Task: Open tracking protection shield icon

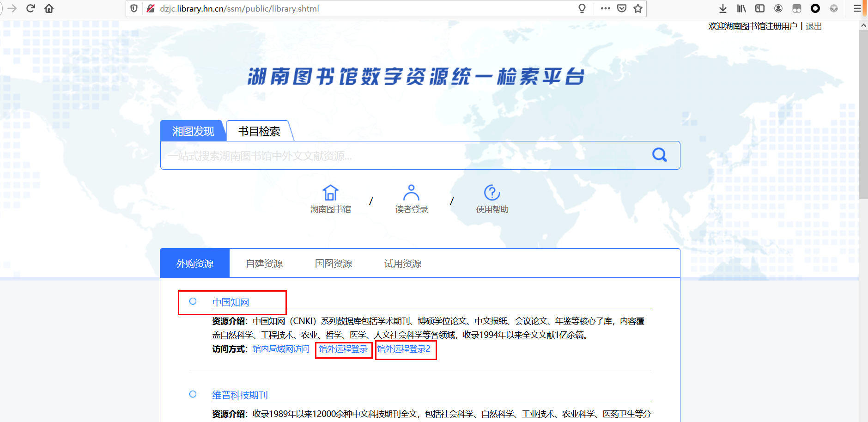Action: pyautogui.click(x=134, y=8)
